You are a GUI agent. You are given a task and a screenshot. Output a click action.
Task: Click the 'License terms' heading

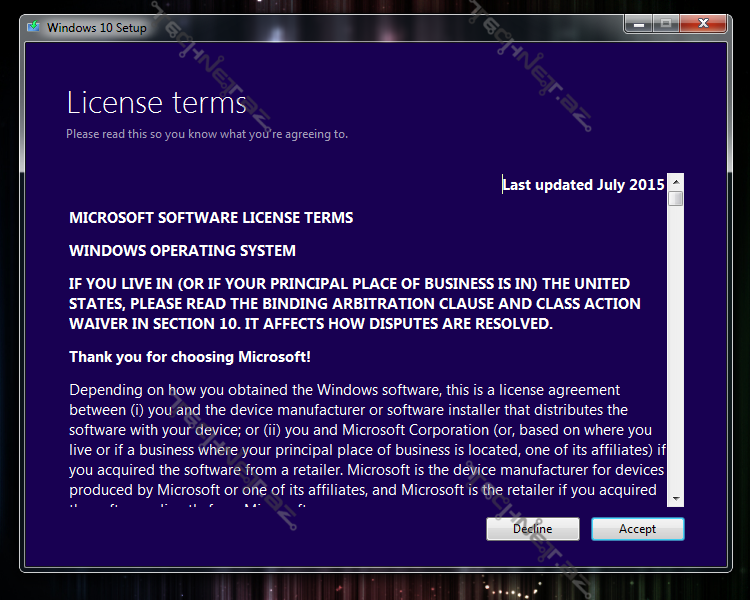(156, 103)
